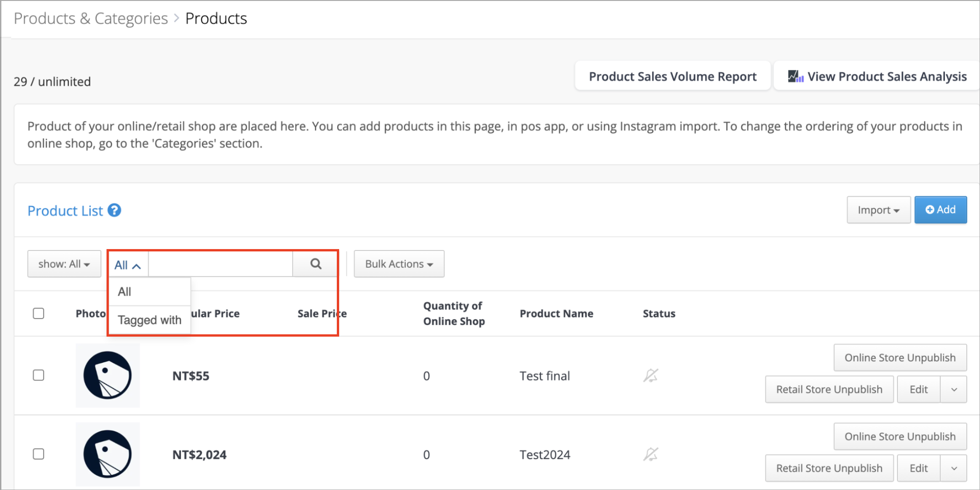The image size is (980, 490).
Task: Click the 'Test2024' product name
Action: pos(545,455)
